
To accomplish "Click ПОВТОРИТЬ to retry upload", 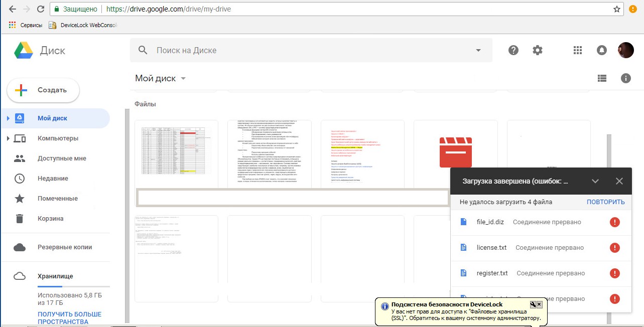I will [606, 202].
